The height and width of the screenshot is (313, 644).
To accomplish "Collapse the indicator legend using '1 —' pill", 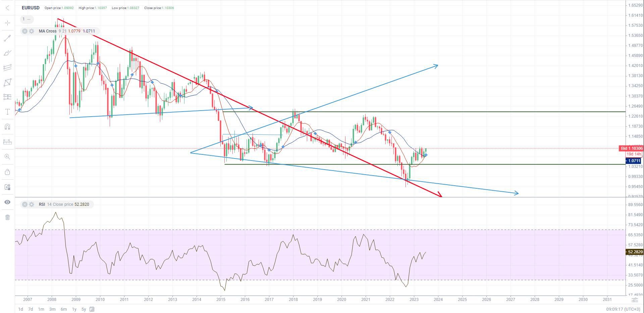I will click(x=27, y=19).
